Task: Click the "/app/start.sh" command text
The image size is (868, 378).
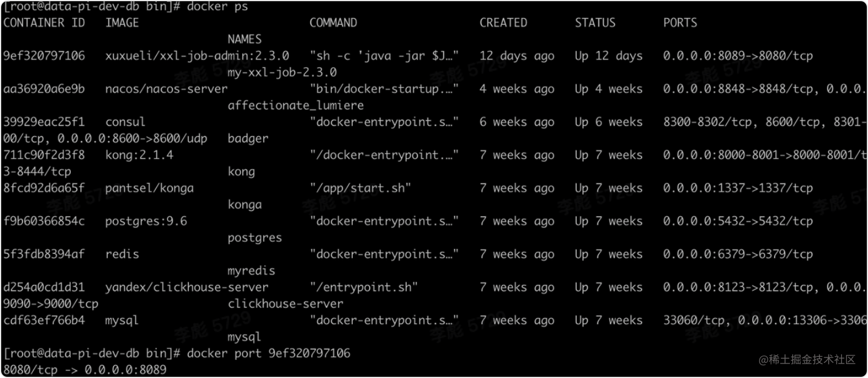Action: click(x=360, y=188)
